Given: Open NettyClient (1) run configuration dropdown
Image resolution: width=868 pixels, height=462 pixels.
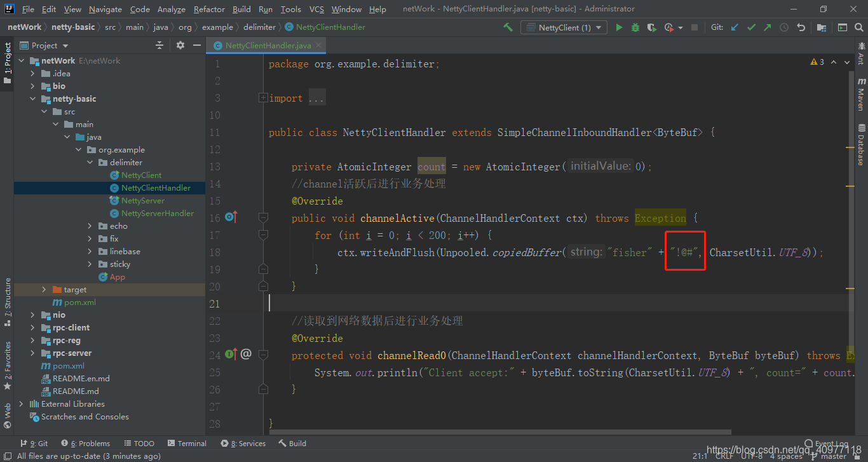Looking at the screenshot, I should pyautogui.click(x=564, y=27).
